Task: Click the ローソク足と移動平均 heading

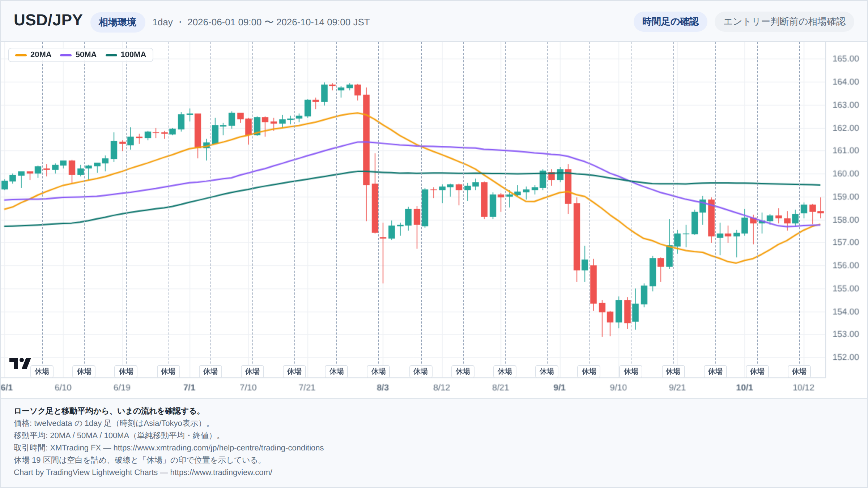Action: click(x=108, y=411)
